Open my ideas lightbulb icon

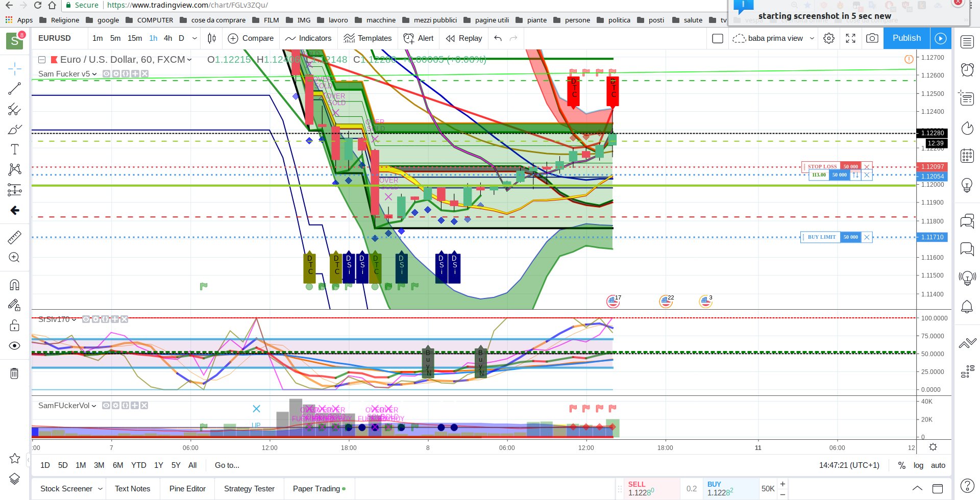click(x=967, y=185)
